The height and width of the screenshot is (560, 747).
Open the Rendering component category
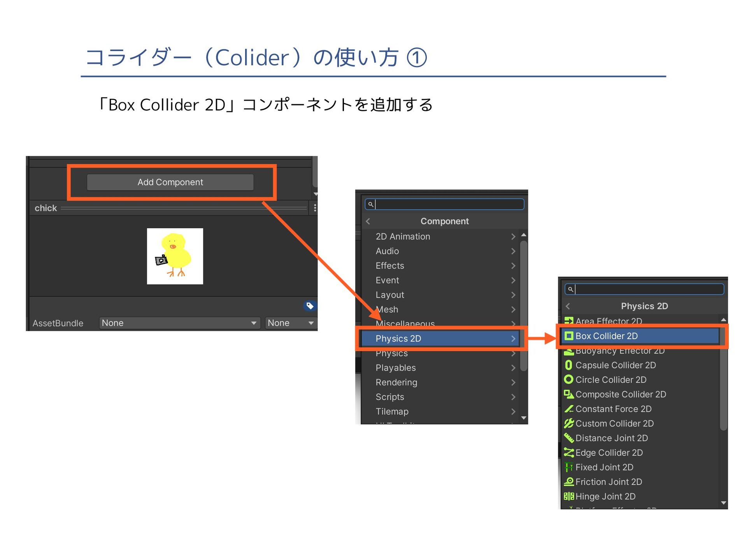(396, 383)
